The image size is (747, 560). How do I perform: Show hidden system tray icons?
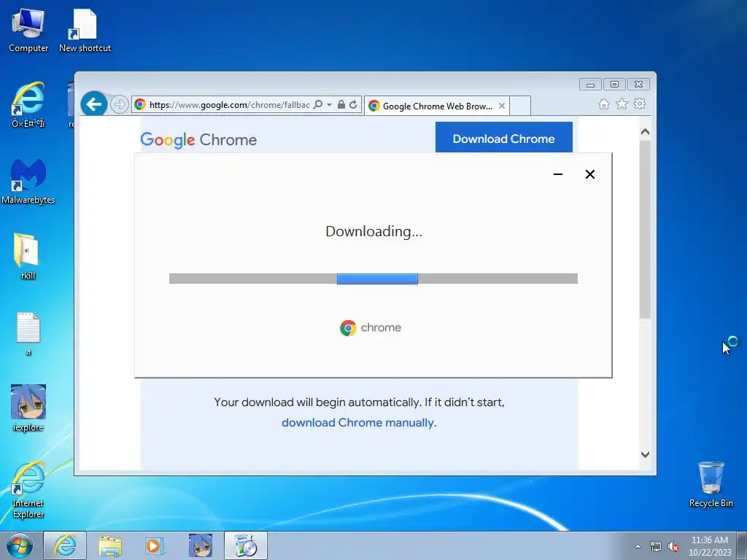click(638, 546)
